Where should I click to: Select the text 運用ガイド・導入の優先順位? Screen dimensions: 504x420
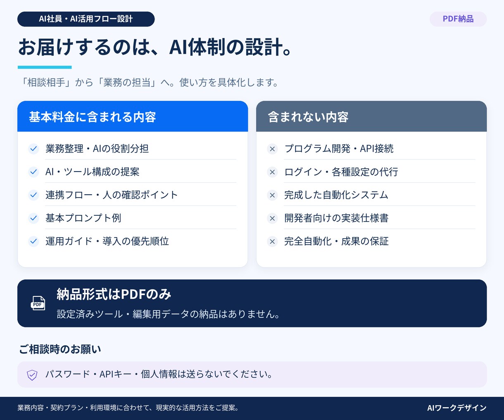107,241
